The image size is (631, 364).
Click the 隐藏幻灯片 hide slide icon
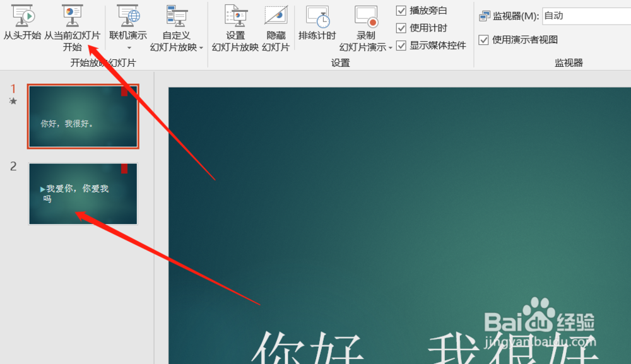(276, 16)
